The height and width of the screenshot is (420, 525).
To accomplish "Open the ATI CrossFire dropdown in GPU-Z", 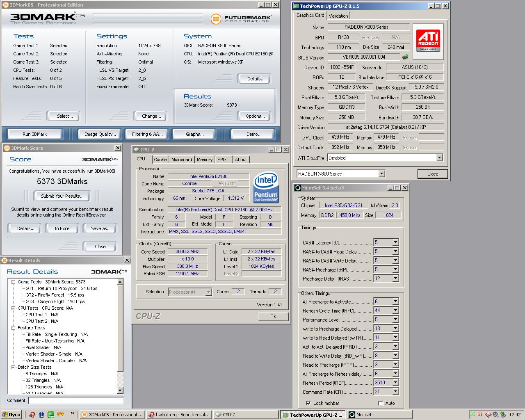I will point(439,158).
